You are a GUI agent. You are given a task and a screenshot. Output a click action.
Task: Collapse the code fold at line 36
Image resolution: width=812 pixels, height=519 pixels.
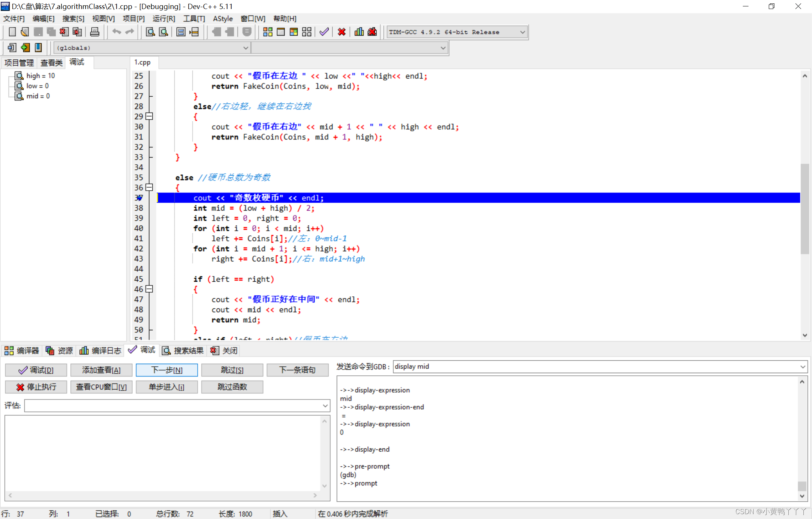point(149,187)
